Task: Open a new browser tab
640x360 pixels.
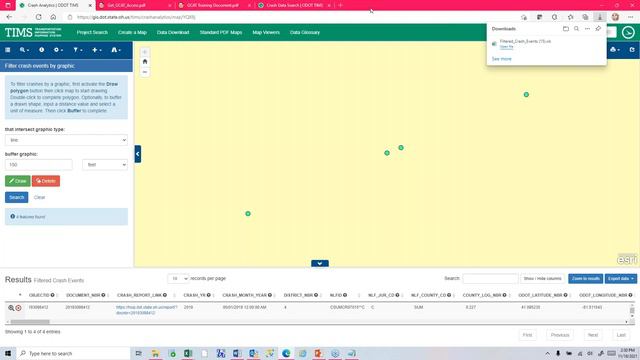Action: pyautogui.click(x=340, y=5)
